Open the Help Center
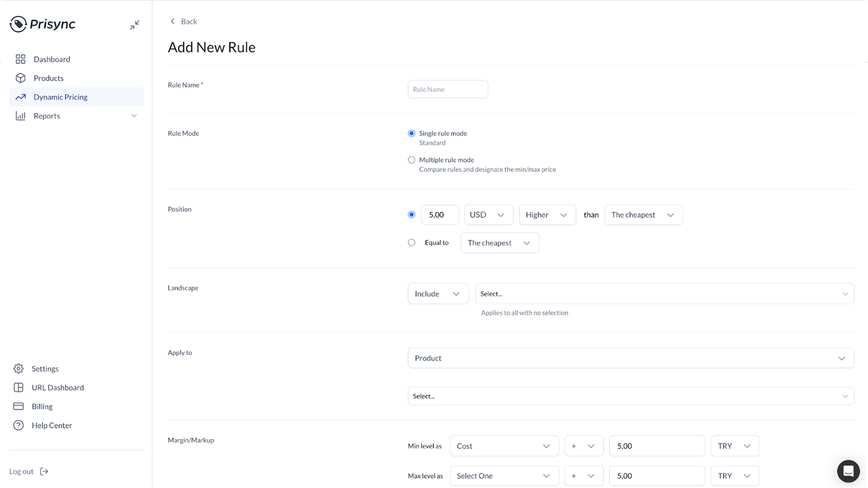The image size is (868, 488). tap(52, 425)
